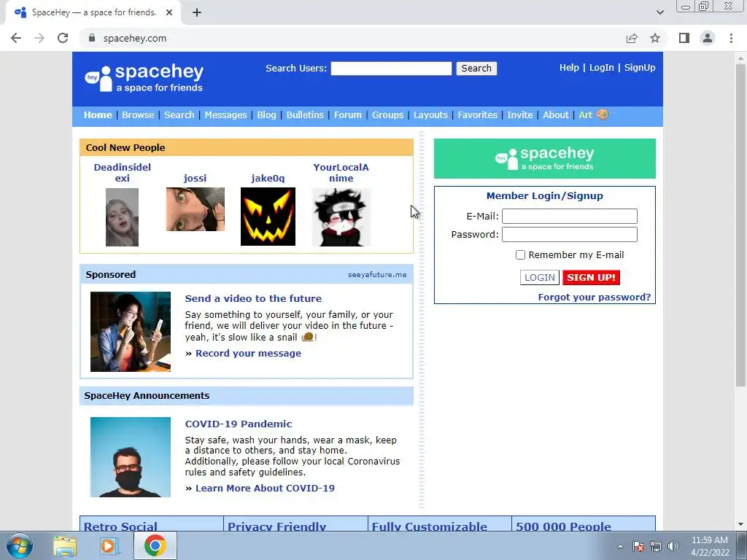Open jossi's profile picture
The height and width of the screenshot is (560, 747).
(196, 209)
